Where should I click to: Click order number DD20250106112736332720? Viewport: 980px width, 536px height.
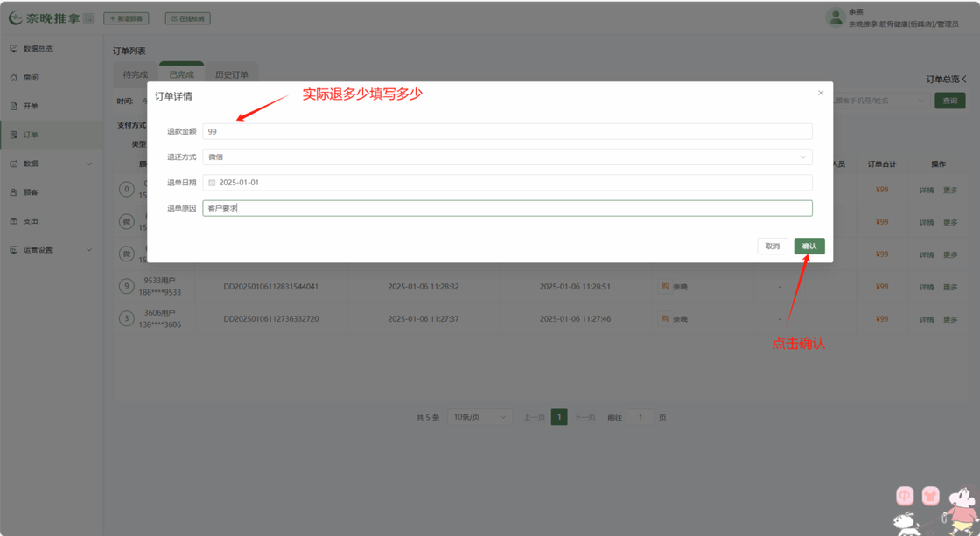tap(271, 319)
